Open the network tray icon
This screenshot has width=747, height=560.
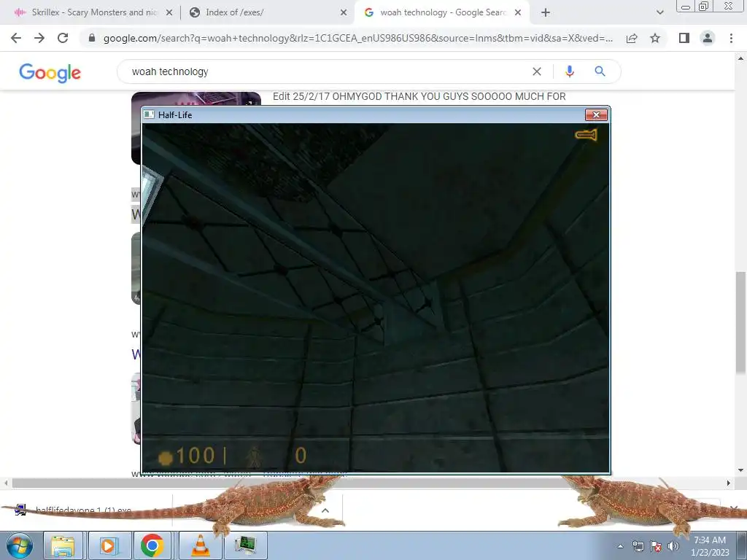pos(638,547)
